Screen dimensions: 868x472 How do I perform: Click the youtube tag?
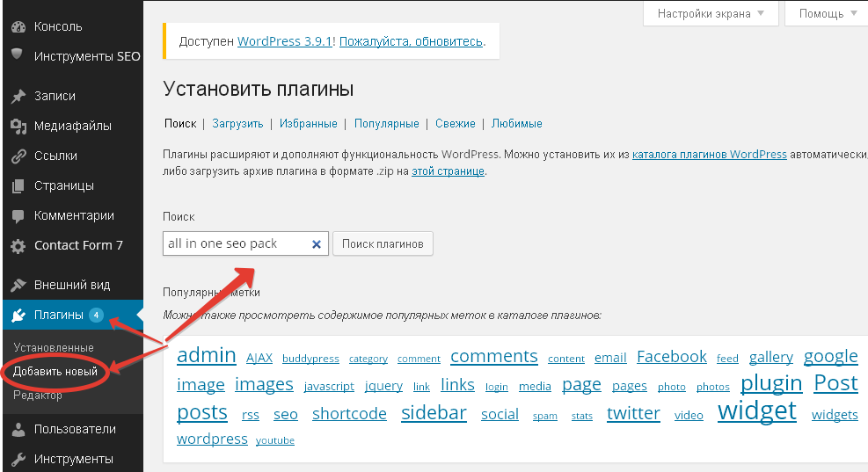pyautogui.click(x=274, y=440)
